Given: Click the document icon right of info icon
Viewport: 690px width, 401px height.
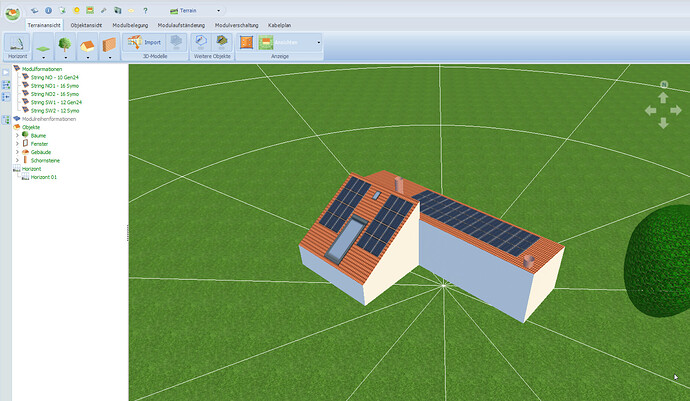Looking at the screenshot, I should click(x=62, y=10).
